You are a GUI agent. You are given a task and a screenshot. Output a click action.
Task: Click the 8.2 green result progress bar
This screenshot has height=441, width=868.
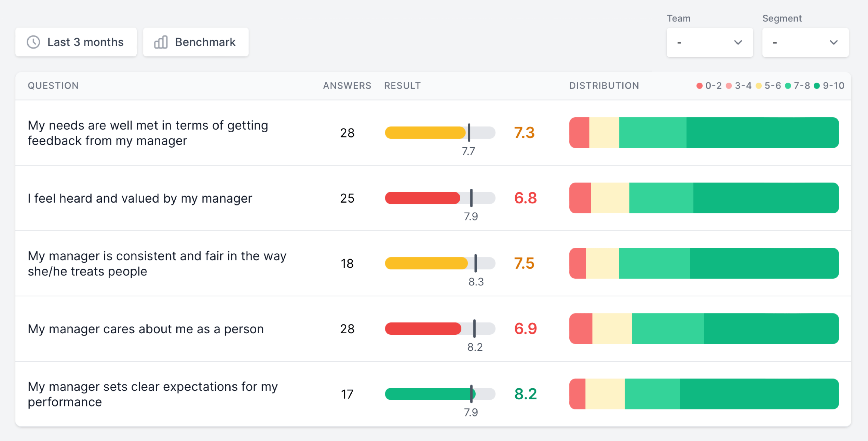pos(427,394)
